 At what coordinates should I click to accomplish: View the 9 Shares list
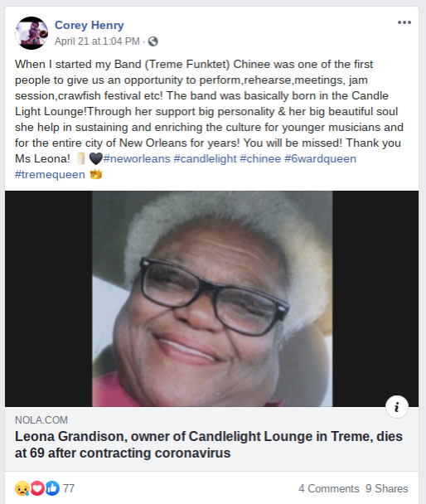tap(387, 488)
